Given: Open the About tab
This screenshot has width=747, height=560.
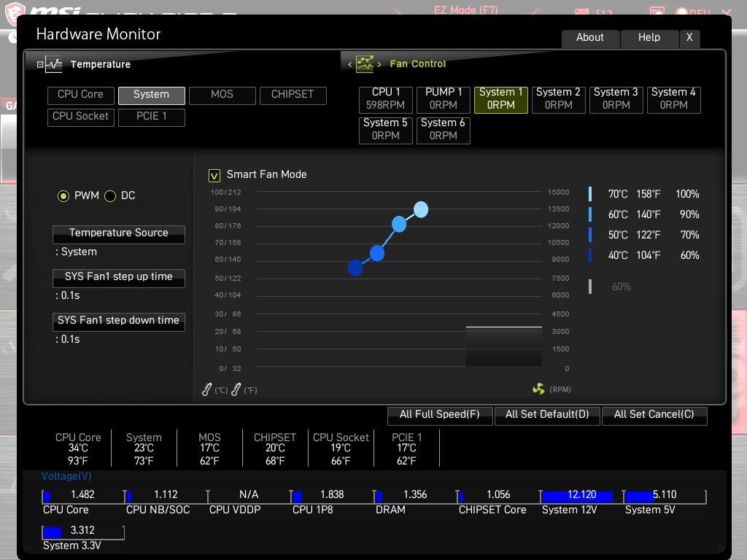Looking at the screenshot, I should pyautogui.click(x=590, y=38).
